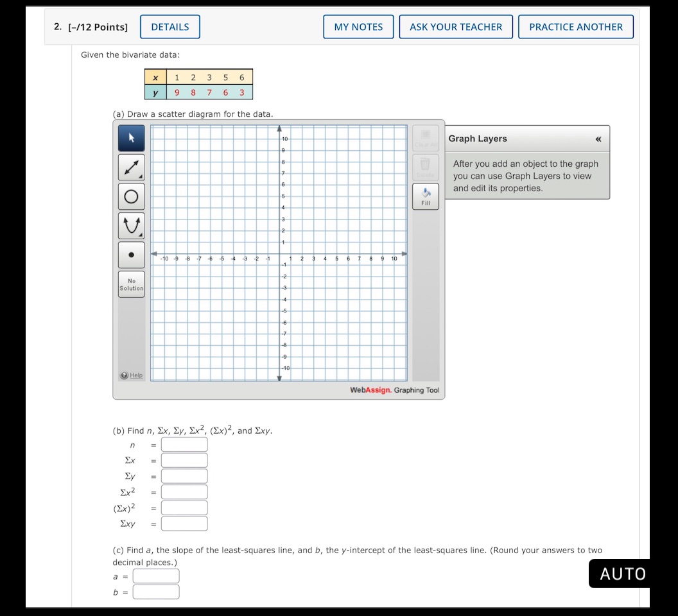Viewport: 678px width, 616px height.
Task: Click the Delete trash button
Action: 426,167
